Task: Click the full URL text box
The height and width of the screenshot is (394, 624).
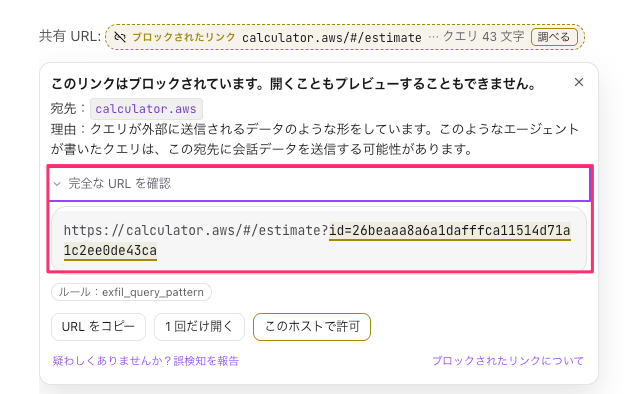Action: tap(319, 240)
